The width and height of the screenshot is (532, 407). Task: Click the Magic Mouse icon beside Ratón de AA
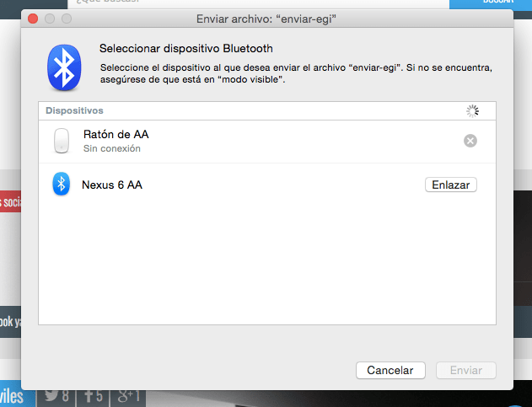[x=62, y=141]
